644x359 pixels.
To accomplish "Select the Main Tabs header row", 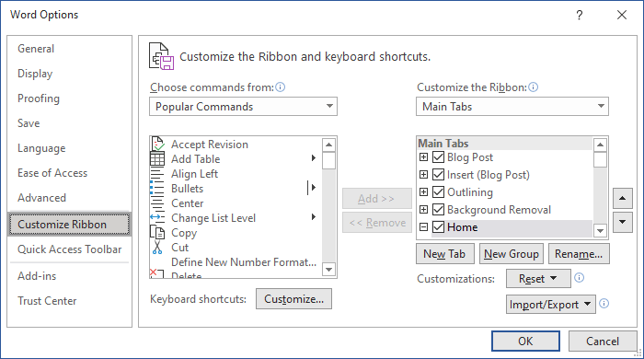I will tap(505, 144).
